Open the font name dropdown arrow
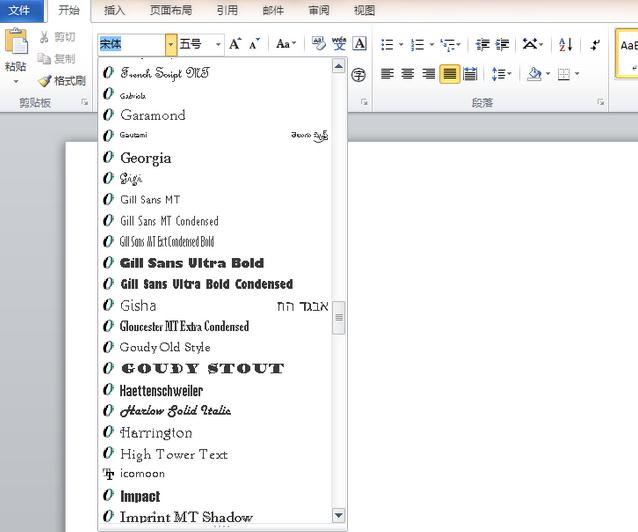Image resolution: width=638 pixels, height=532 pixels. point(171,44)
